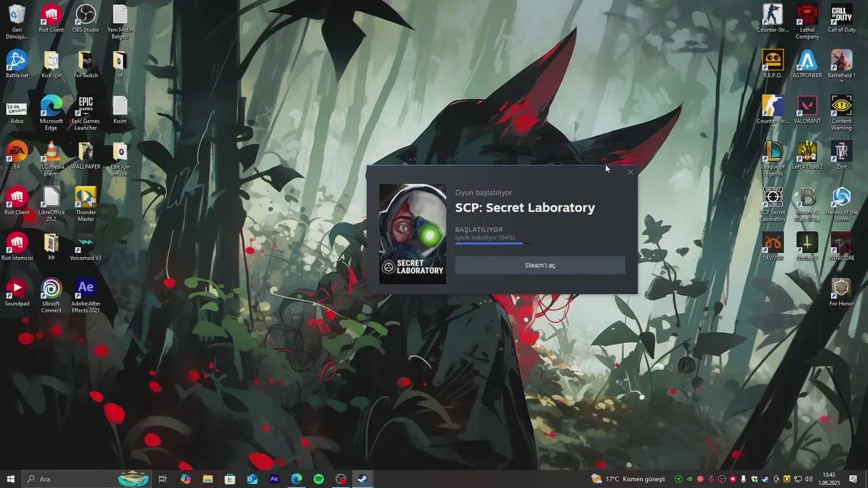Select the Heroes of the Storm icon

(842, 204)
